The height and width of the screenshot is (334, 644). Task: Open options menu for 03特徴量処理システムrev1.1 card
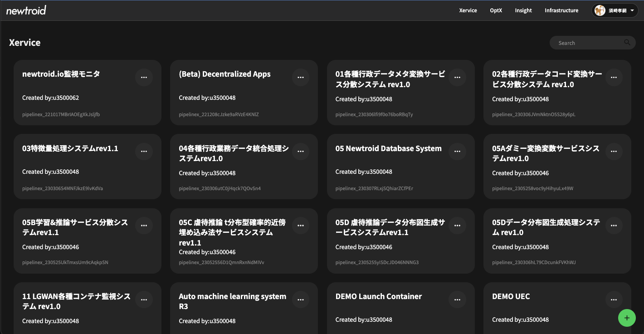144,152
